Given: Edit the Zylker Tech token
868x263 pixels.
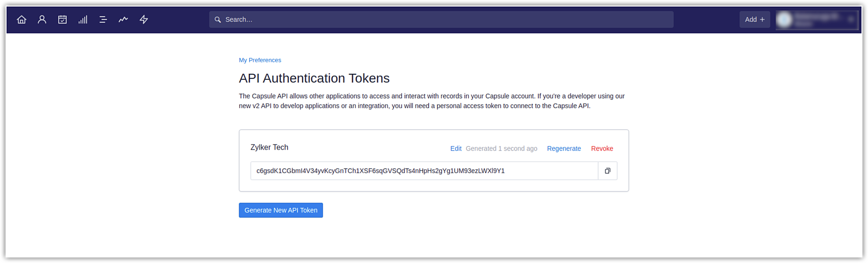Looking at the screenshot, I should point(456,148).
